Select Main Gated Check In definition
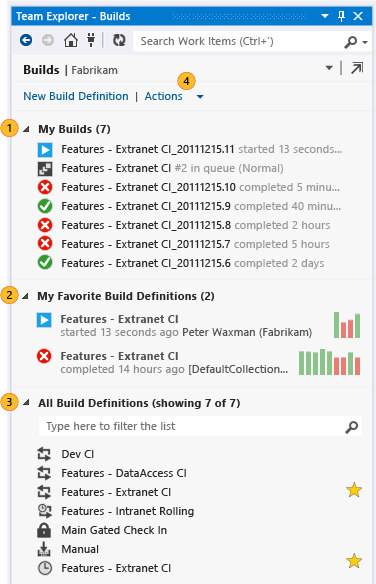376x584 pixels. (x=114, y=530)
